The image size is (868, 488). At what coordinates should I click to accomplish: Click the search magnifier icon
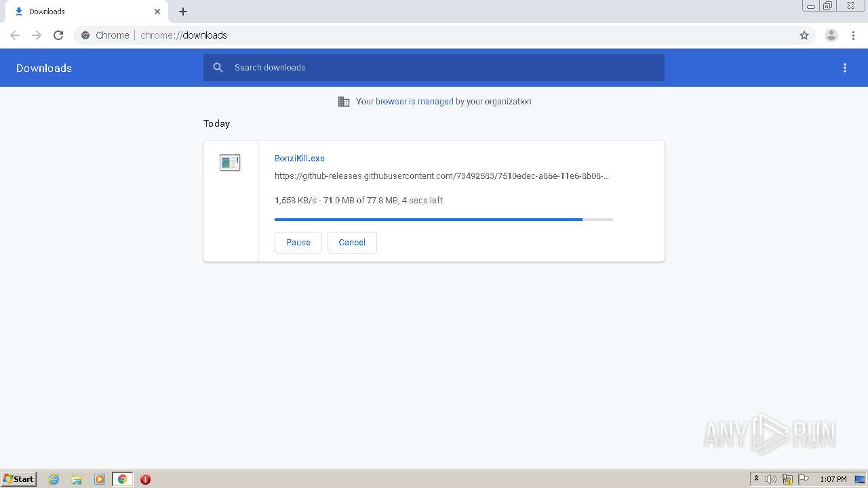coord(218,68)
